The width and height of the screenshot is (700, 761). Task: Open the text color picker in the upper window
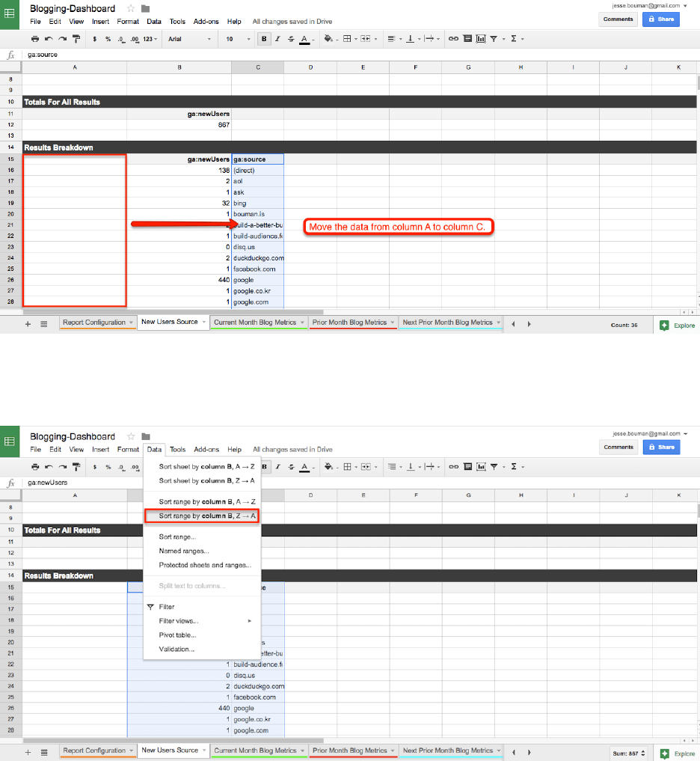[304, 39]
